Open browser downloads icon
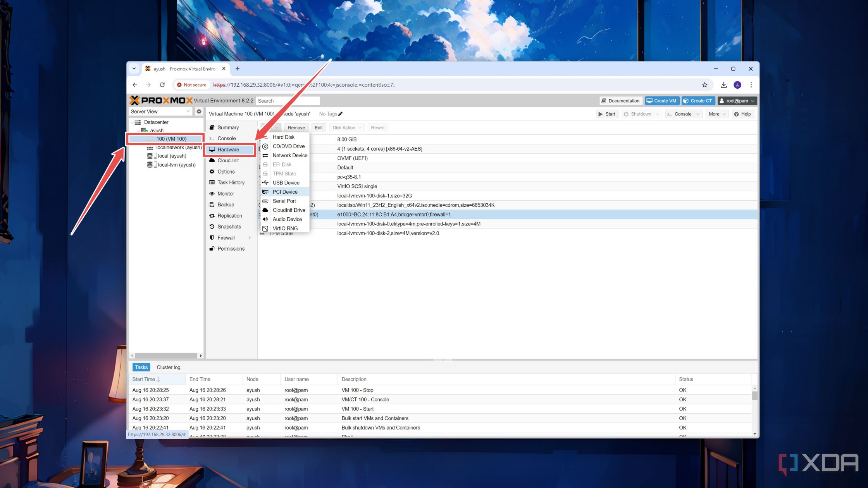 tap(723, 85)
